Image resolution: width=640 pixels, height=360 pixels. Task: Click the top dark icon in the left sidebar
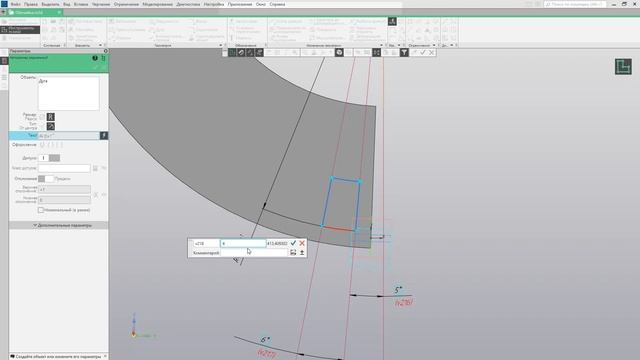(4, 61)
